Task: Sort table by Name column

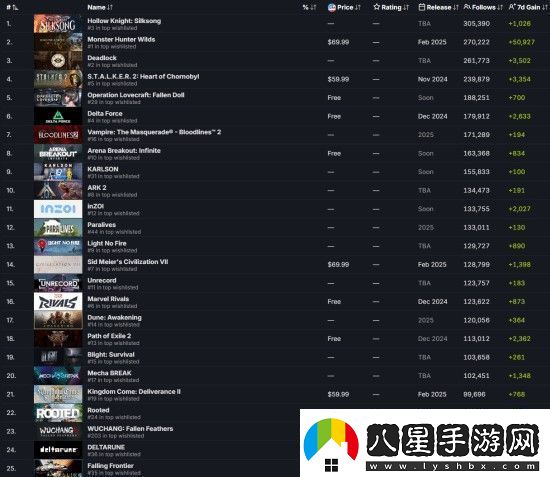Action: [100, 7]
